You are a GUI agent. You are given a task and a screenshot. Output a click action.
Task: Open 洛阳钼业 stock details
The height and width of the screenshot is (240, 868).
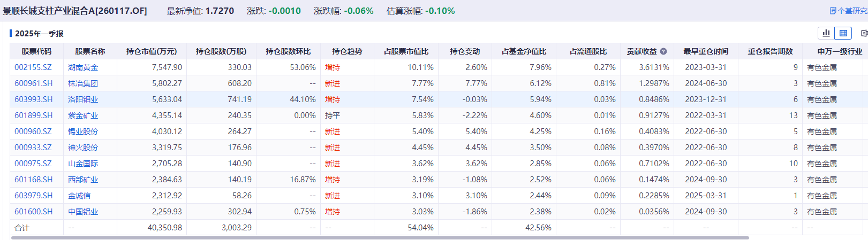[x=83, y=99]
